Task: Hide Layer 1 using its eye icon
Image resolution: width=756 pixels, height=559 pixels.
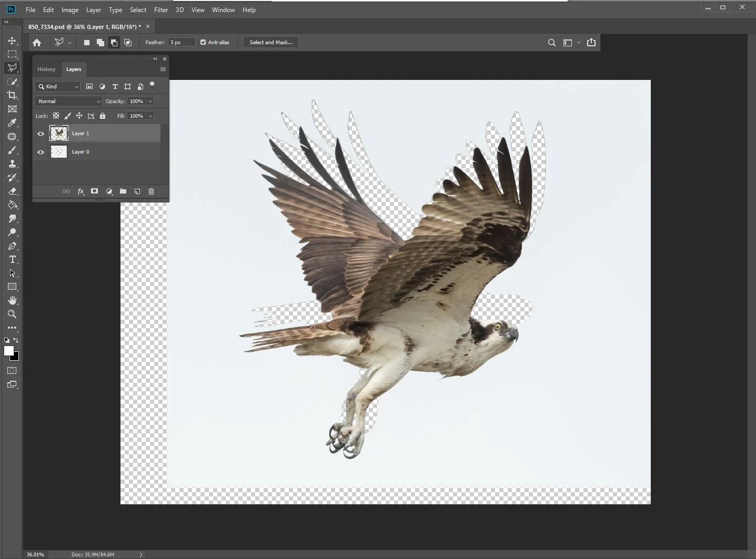Action: 41,134
